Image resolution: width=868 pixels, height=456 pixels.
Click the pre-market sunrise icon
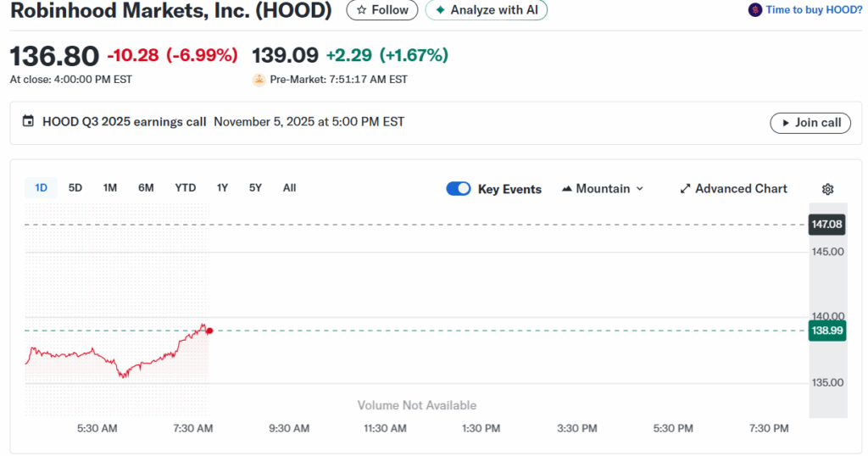(259, 80)
